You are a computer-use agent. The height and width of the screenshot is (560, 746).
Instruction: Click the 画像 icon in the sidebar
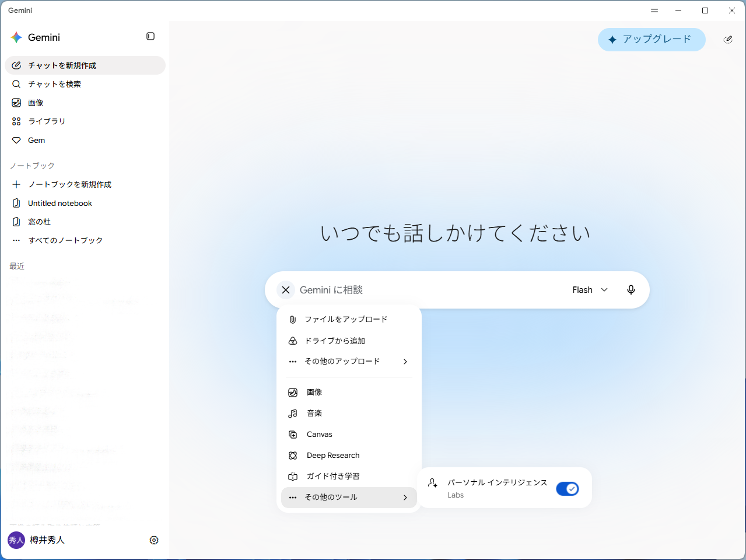coord(16,103)
